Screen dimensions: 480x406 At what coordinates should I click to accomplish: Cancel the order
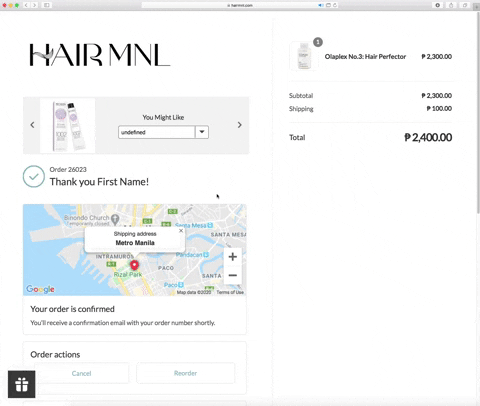click(81, 373)
